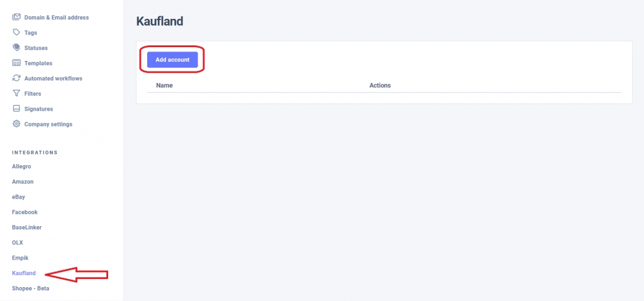This screenshot has height=301, width=644.
Task: Click the Filters funnel icon
Action: 16,94
